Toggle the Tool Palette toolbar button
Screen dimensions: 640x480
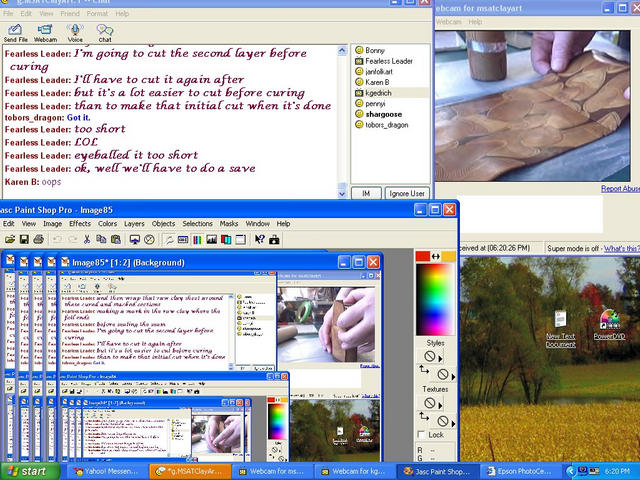pyautogui.click(x=169, y=240)
